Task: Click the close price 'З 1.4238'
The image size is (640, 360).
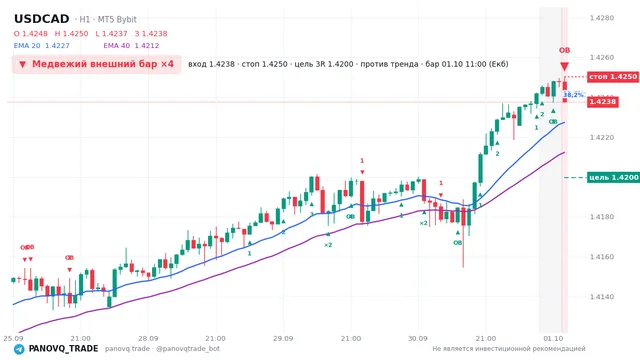Action: (151, 34)
